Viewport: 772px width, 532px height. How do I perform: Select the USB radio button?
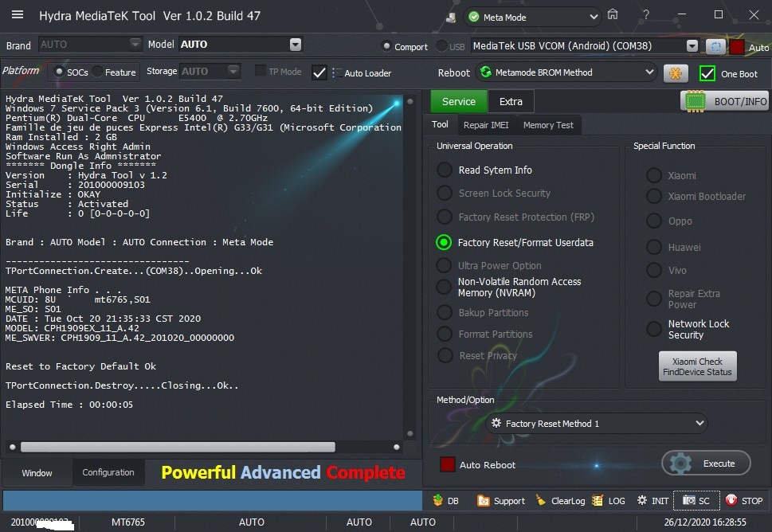441,46
